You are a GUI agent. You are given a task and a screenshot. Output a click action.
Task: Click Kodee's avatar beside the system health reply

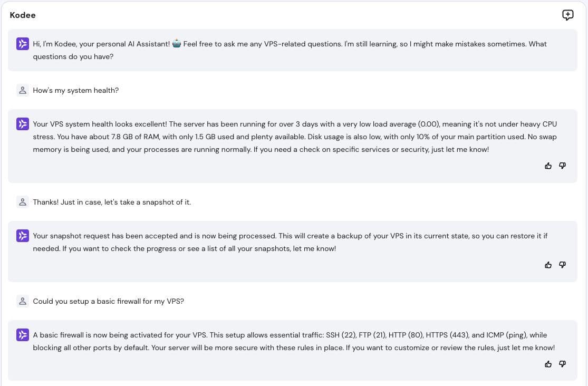23,124
